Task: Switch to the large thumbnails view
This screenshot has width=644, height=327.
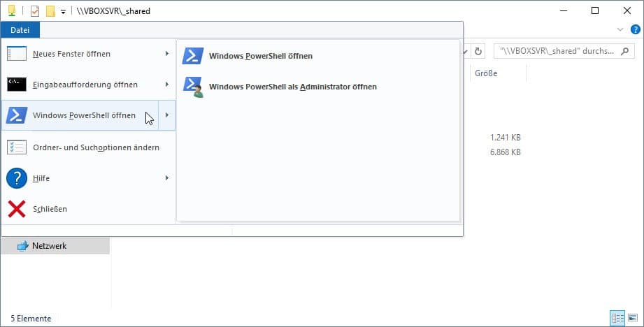Action: tap(633, 318)
